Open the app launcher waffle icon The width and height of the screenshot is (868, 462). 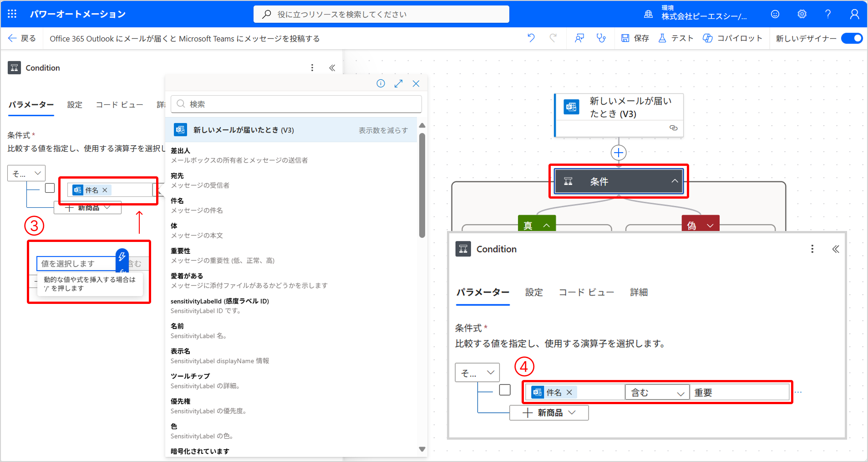coord(12,14)
